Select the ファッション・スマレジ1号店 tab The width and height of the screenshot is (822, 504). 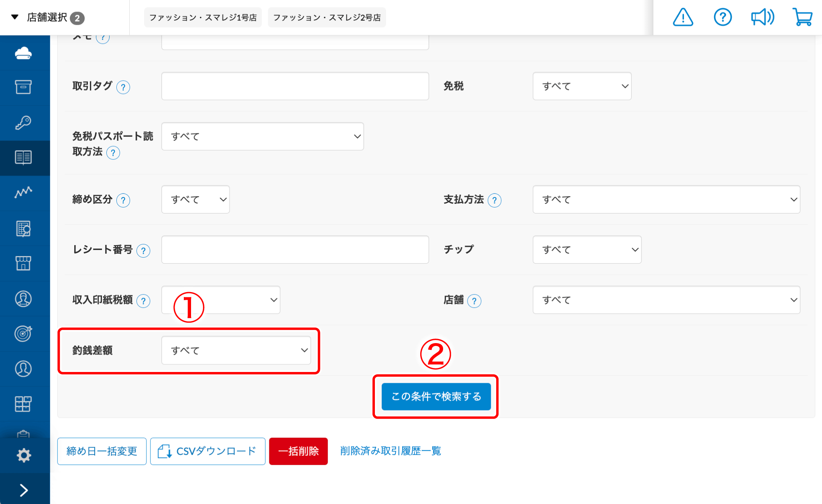tap(203, 17)
